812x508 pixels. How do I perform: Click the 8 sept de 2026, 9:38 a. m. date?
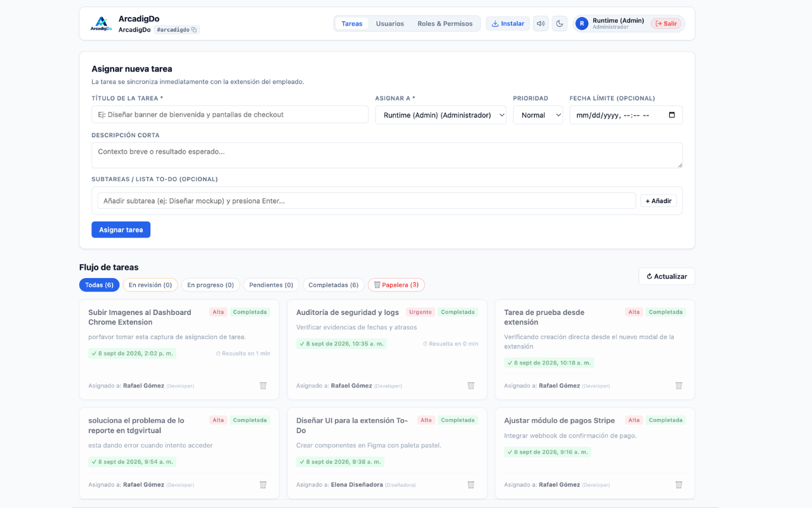tap(340, 462)
